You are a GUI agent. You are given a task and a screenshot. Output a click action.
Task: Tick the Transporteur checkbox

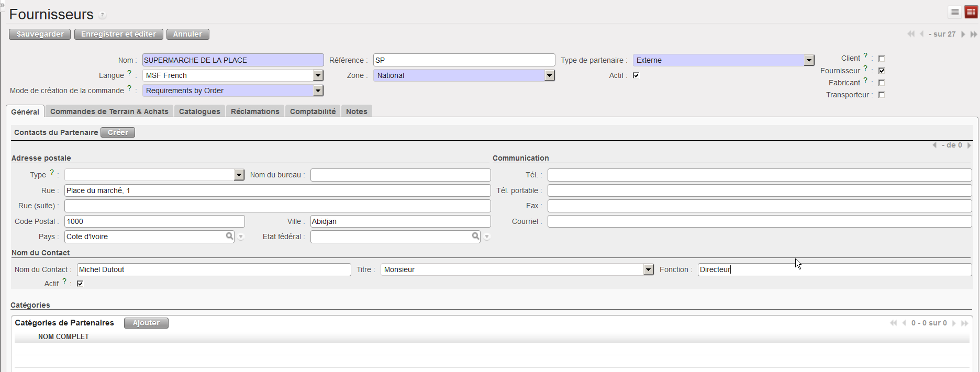[x=882, y=95]
